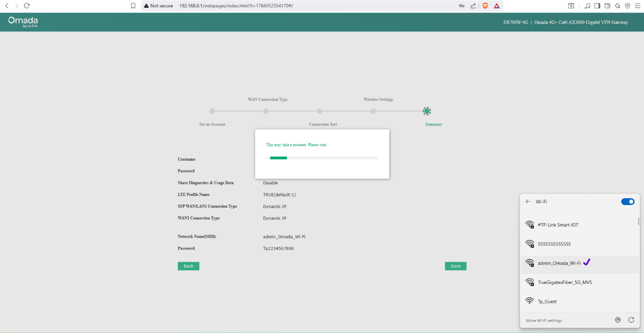Open the saved passwords key icon
The width and height of the screenshot is (644, 333).
point(462,6)
